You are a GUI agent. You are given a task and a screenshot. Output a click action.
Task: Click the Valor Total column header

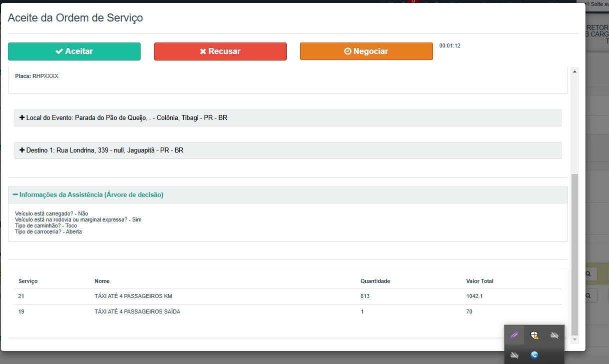(x=479, y=281)
